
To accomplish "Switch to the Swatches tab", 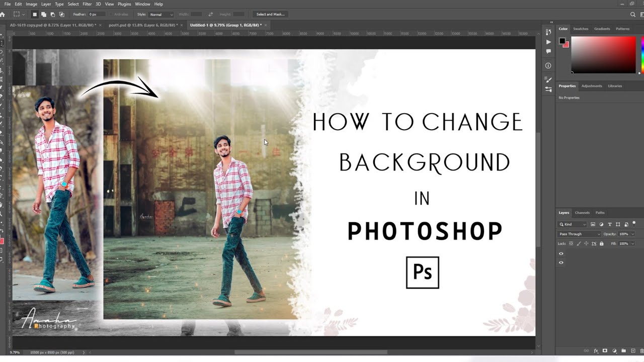I will coord(581,29).
